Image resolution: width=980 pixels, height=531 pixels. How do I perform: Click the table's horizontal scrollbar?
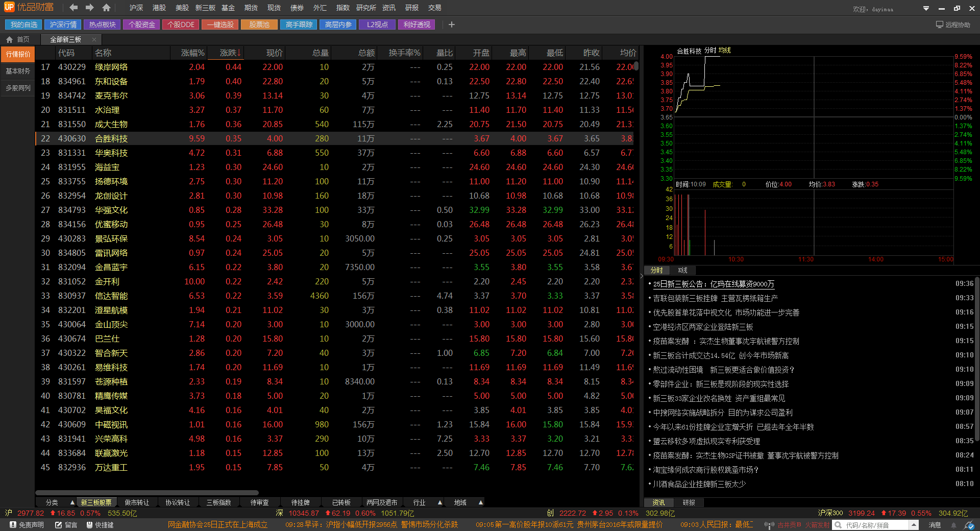click(x=147, y=493)
